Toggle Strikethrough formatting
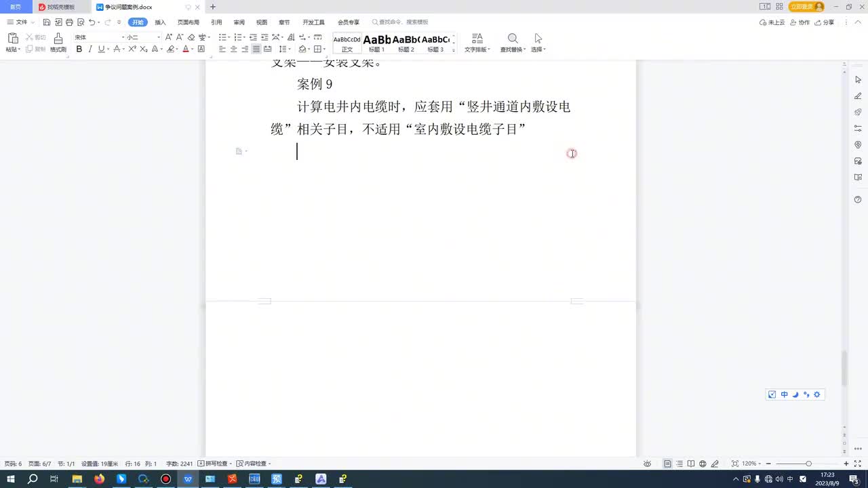 coord(117,49)
